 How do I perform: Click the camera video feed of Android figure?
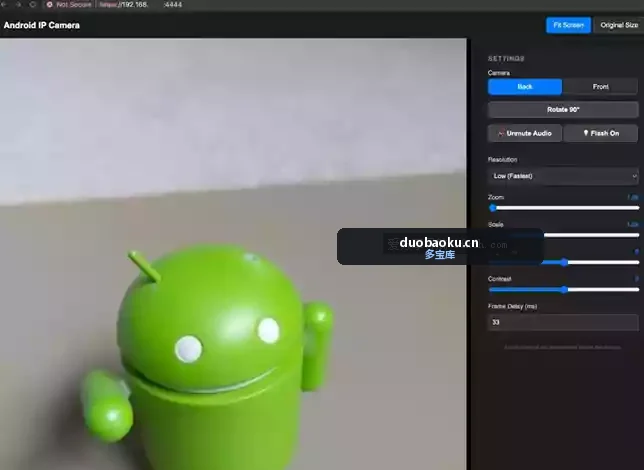click(x=233, y=254)
